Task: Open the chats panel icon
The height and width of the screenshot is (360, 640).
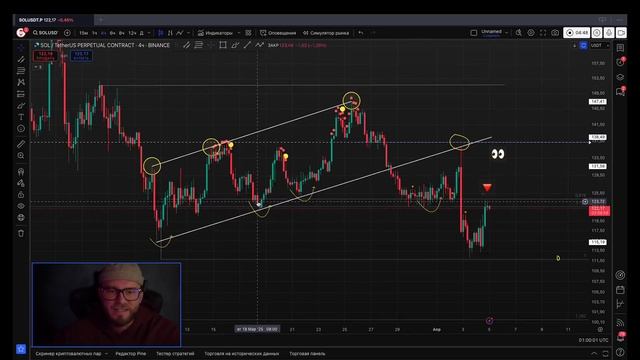Action: coord(620,91)
